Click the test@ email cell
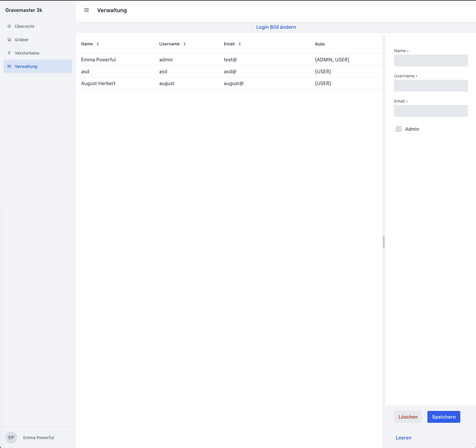Viewport: 476px width, 448px height. [230, 60]
